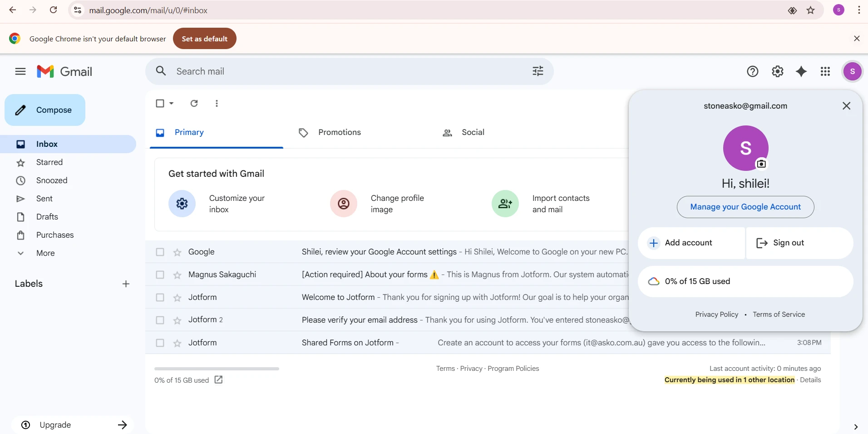Click the account avatar in Gmail header
The height and width of the screenshot is (434, 868).
853,71
